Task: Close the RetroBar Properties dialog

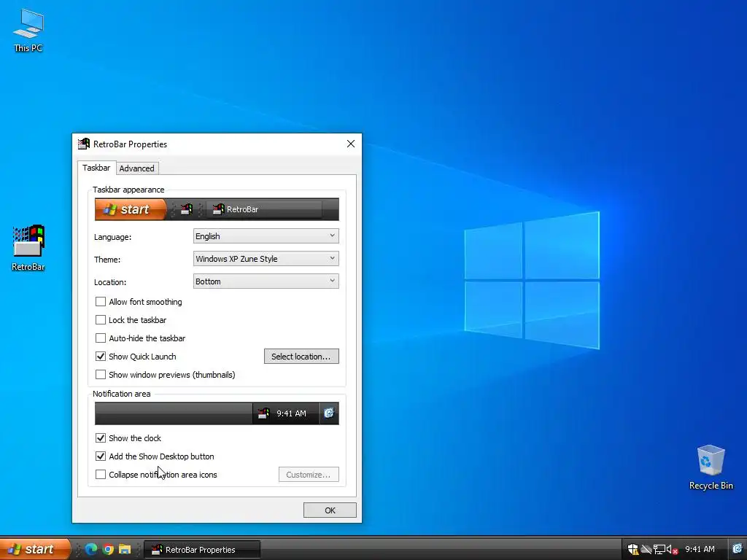Action: coord(351,144)
